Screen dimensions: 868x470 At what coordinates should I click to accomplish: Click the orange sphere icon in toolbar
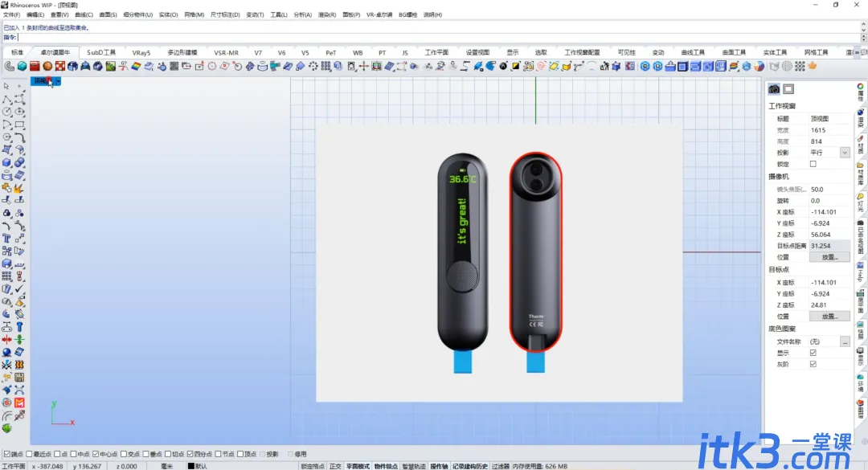pos(47,67)
